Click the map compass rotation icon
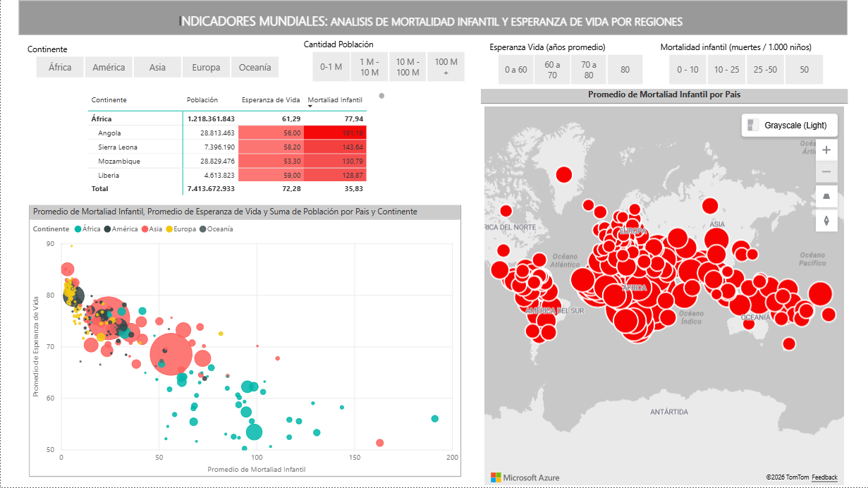 pyautogui.click(x=826, y=220)
